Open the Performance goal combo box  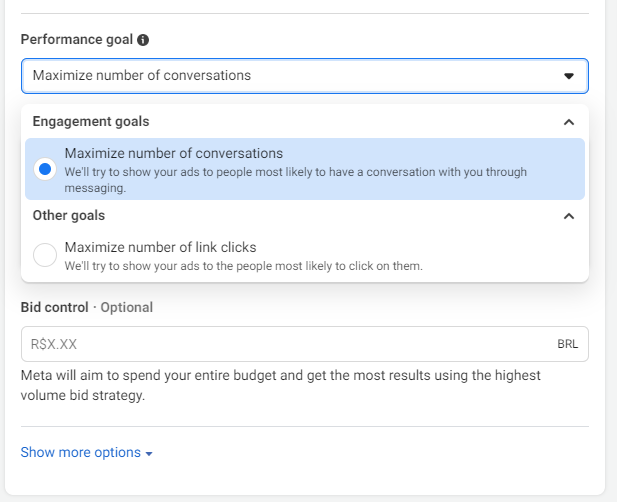point(305,76)
